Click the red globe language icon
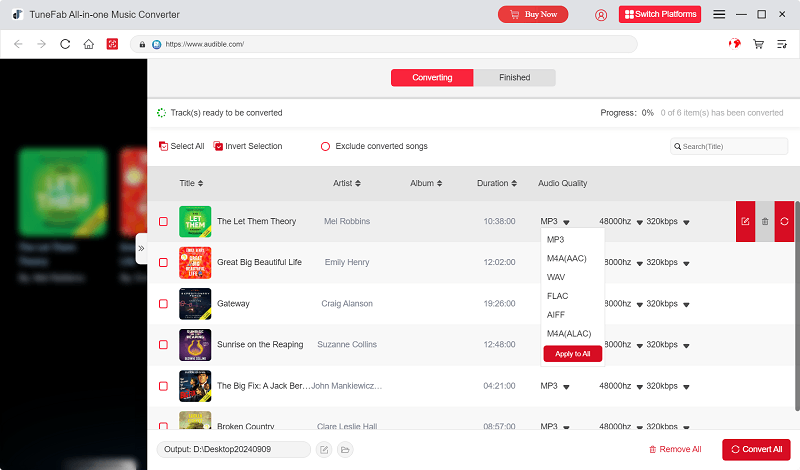 [x=735, y=44]
